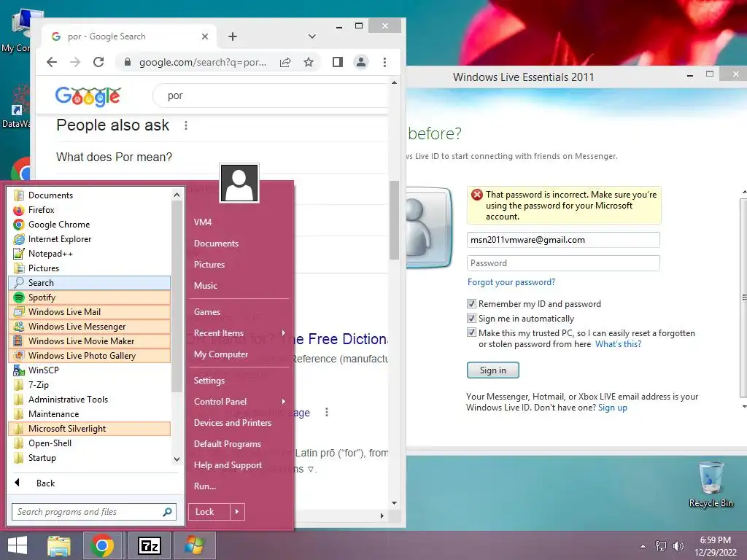This screenshot has height=560, width=747.
Task: Click the volume icon in system tray
Action: (x=678, y=546)
